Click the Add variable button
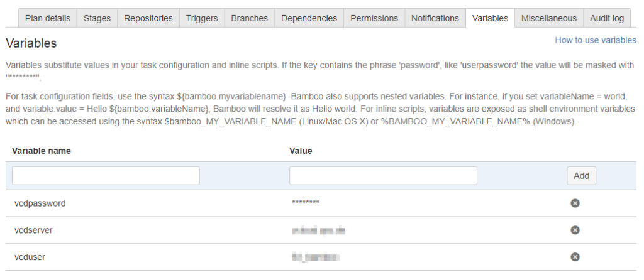 click(581, 176)
